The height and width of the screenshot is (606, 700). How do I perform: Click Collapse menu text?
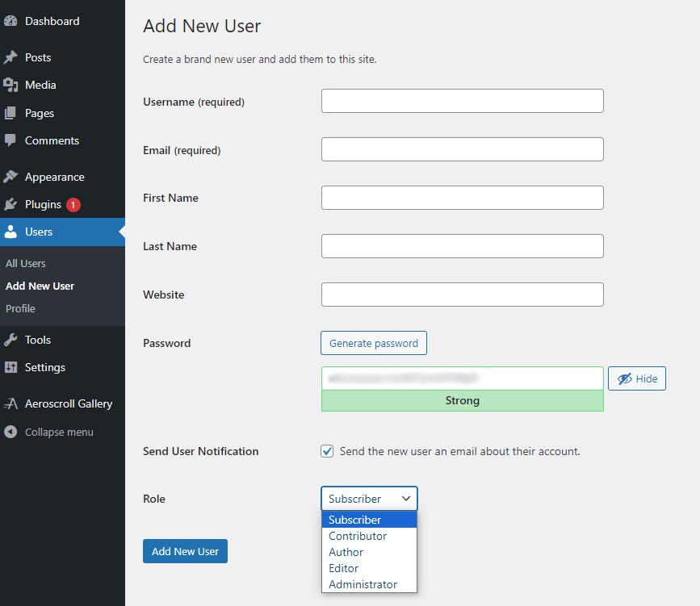pyautogui.click(x=59, y=432)
